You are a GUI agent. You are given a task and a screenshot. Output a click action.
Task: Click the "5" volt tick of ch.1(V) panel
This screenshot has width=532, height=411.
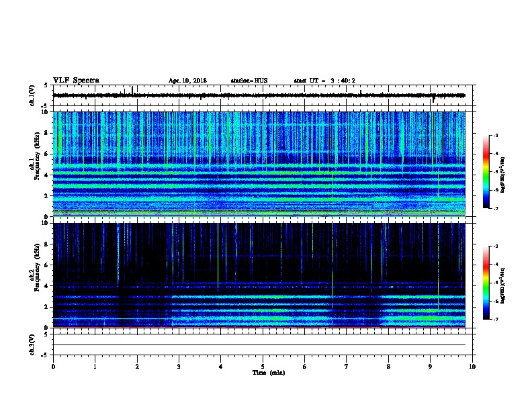pyautogui.click(x=46, y=85)
